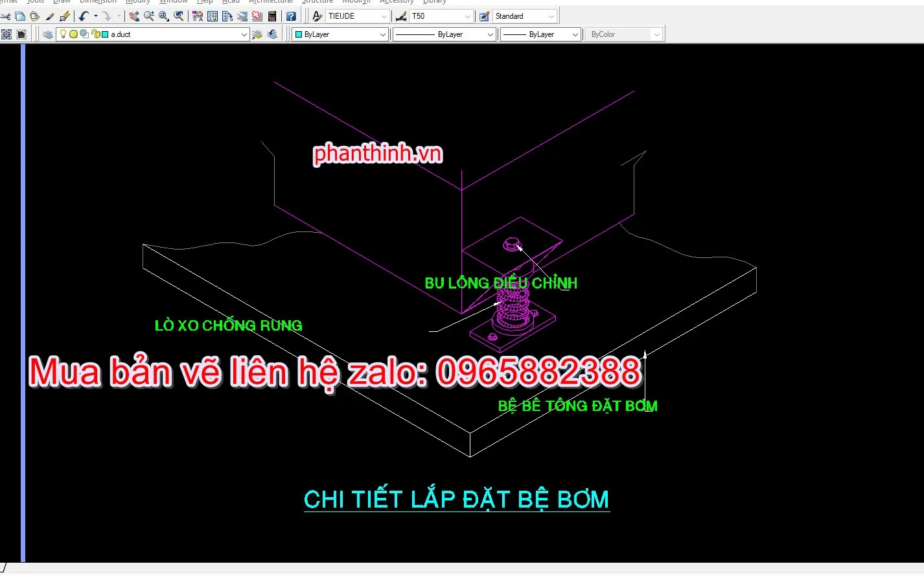This screenshot has height=575, width=924.
Task: Click the Help question mark icon
Action: click(291, 16)
